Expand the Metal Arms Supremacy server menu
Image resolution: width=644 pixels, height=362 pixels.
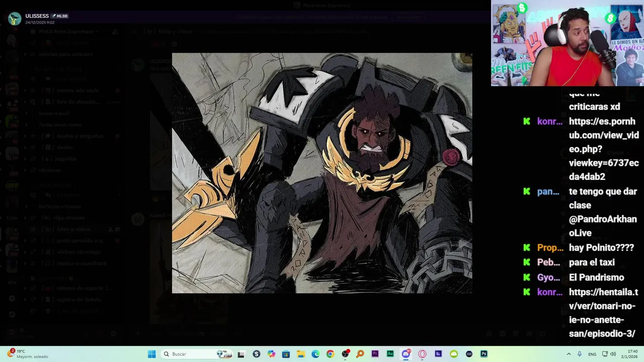(68, 31)
